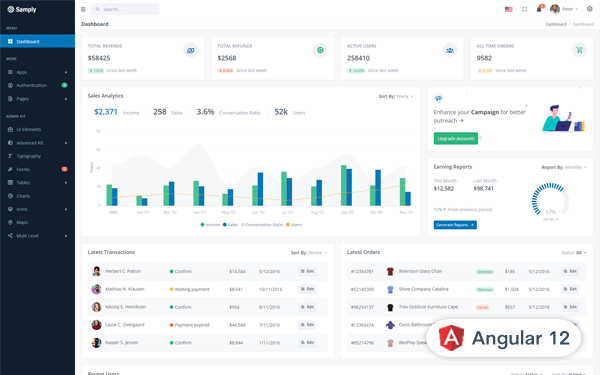Open the settings gear in header
This screenshot has width=600, height=375.
point(590,9)
